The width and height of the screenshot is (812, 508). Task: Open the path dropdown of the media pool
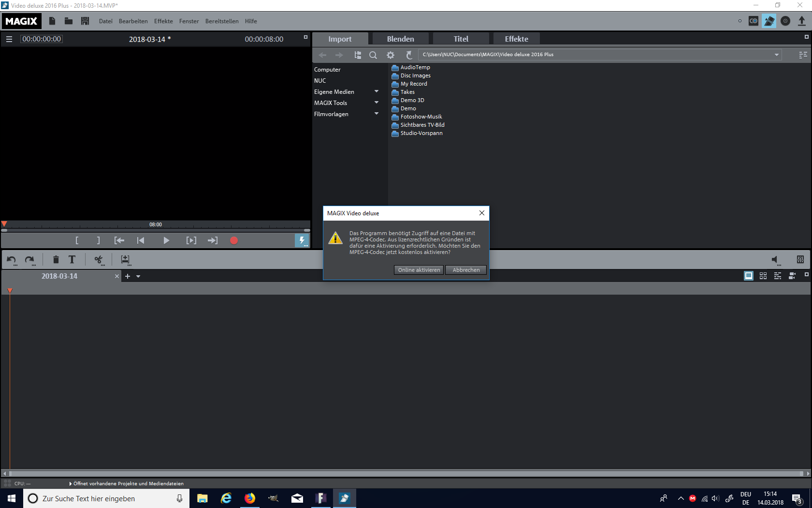(x=777, y=55)
